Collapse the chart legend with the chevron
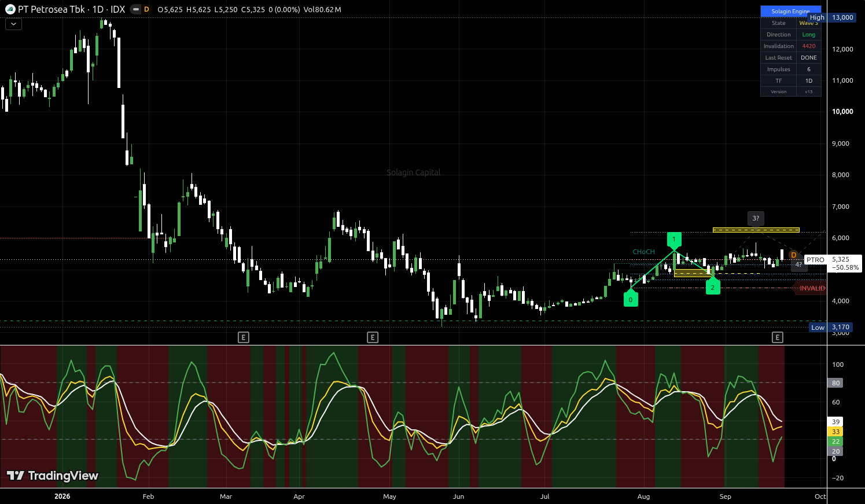865x504 pixels. [13, 24]
